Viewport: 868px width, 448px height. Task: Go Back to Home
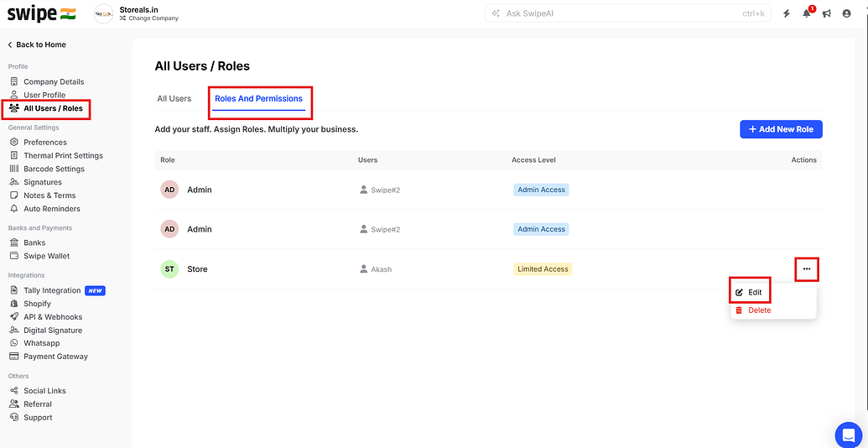pyautogui.click(x=40, y=44)
